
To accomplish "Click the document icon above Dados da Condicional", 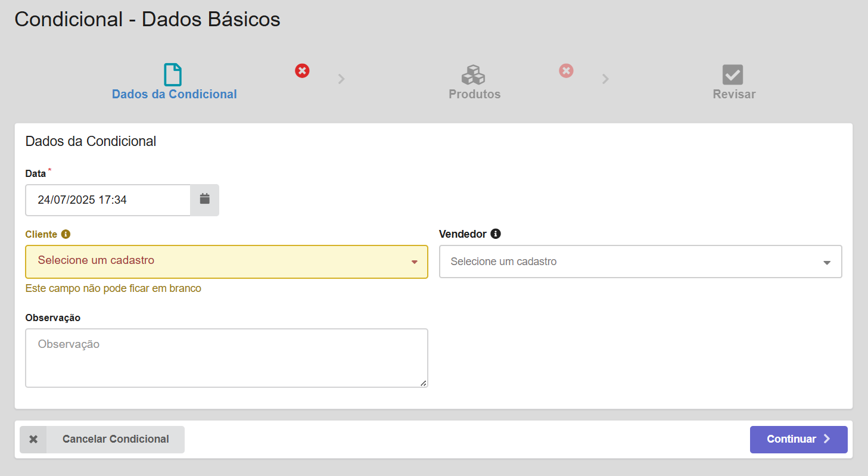I will pyautogui.click(x=173, y=75).
